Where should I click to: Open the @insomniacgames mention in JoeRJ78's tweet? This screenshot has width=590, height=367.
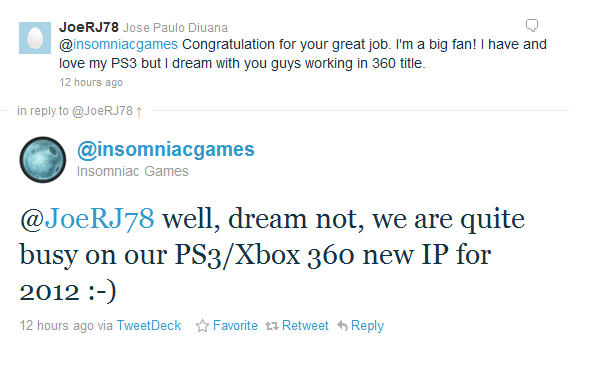(119, 44)
